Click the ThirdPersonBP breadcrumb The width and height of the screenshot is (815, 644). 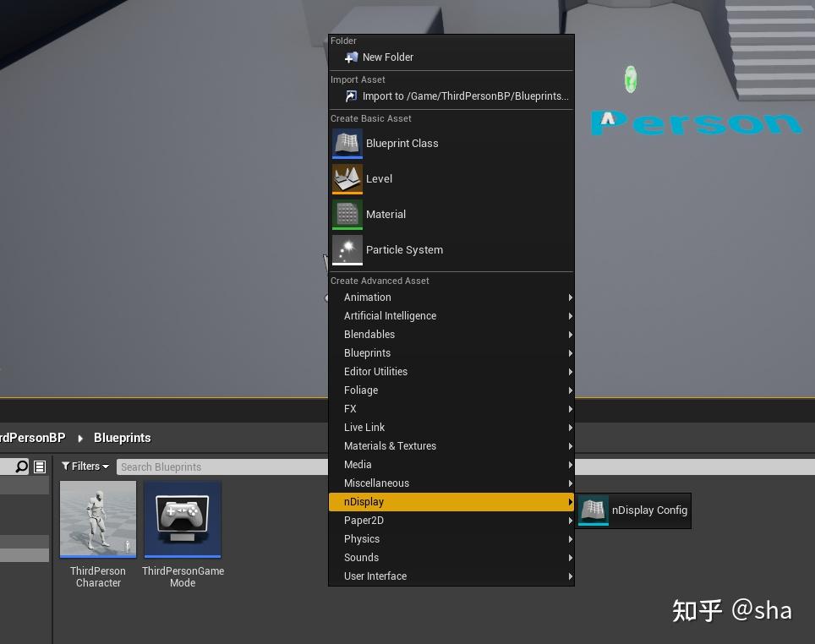32,438
